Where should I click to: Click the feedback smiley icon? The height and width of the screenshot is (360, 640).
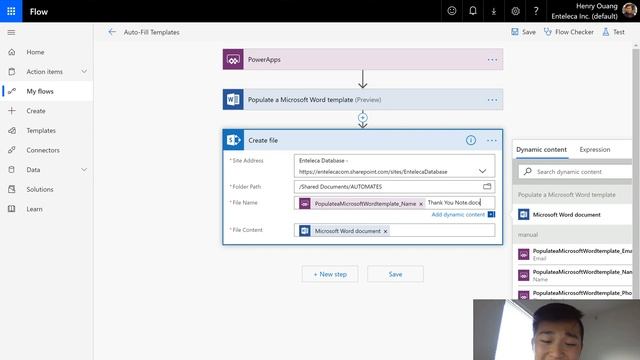click(x=451, y=11)
